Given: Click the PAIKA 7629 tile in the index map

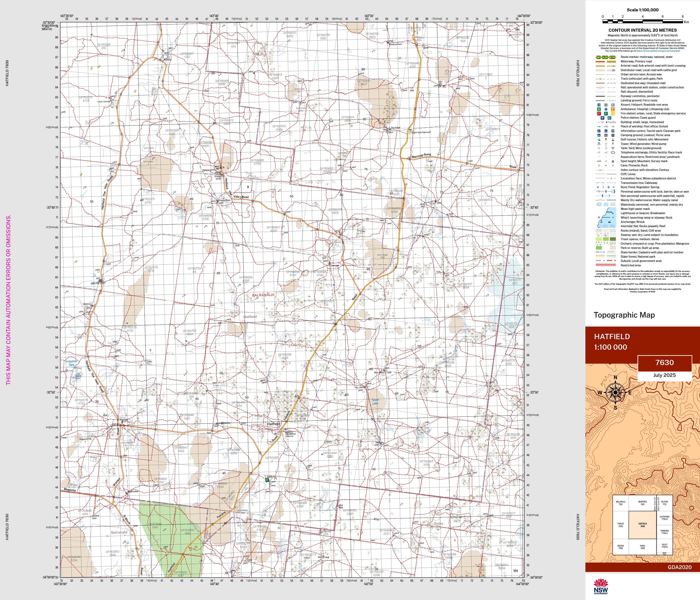Looking at the screenshot, I should [642, 547].
